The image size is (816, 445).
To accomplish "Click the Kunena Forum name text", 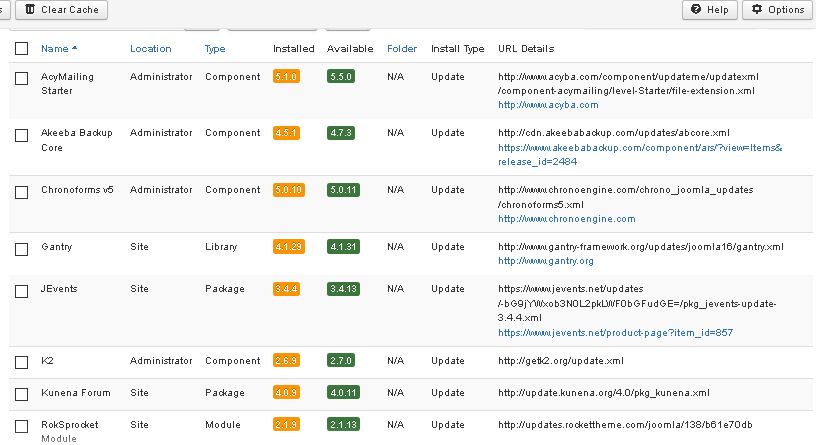I will pos(75,392).
